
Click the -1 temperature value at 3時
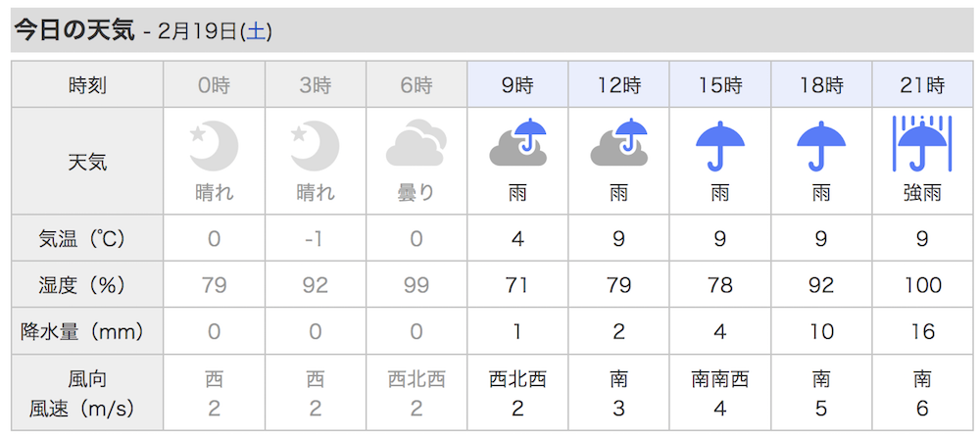point(315,239)
